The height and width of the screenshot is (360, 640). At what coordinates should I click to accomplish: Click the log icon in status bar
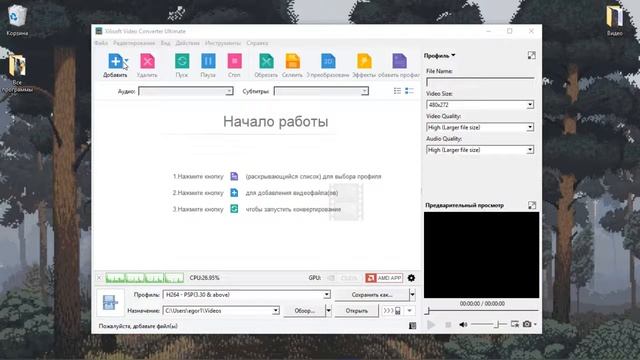click(x=412, y=326)
